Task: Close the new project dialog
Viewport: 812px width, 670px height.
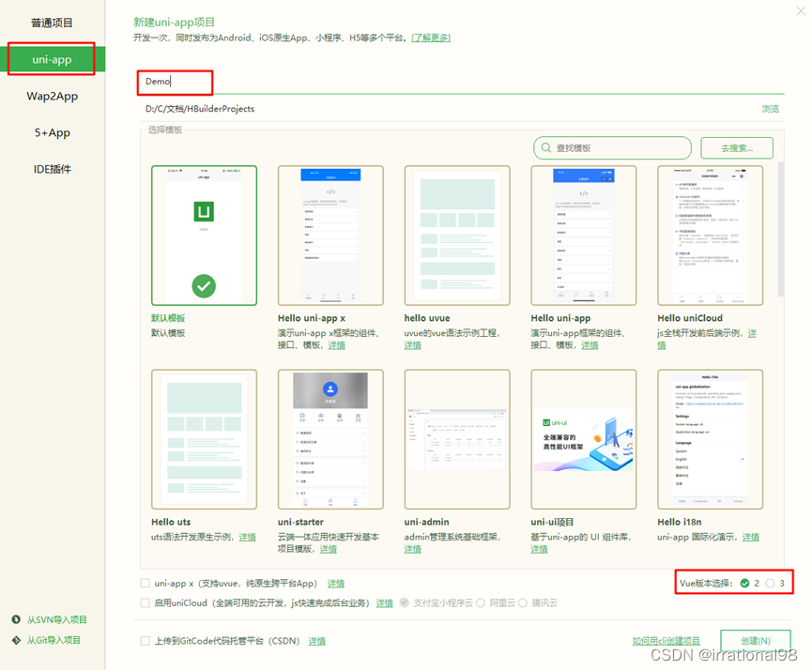Action: click(x=801, y=10)
